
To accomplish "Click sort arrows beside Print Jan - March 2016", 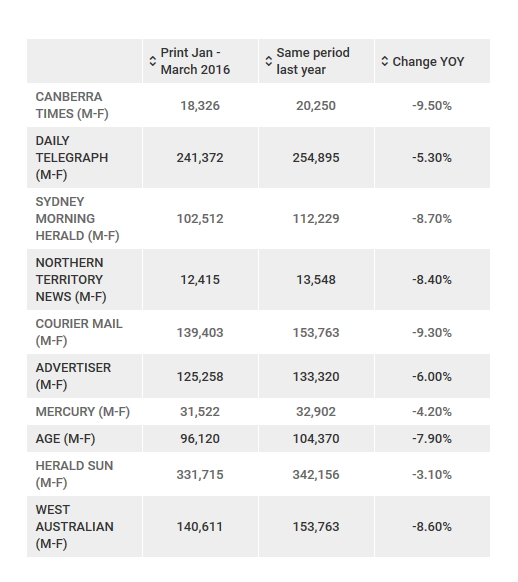I will point(153,61).
